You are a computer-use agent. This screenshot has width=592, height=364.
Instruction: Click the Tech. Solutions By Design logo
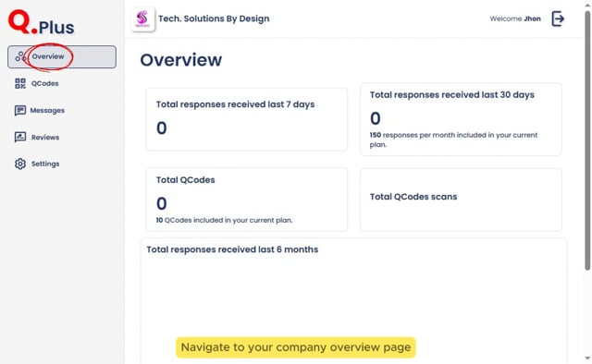(142, 18)
